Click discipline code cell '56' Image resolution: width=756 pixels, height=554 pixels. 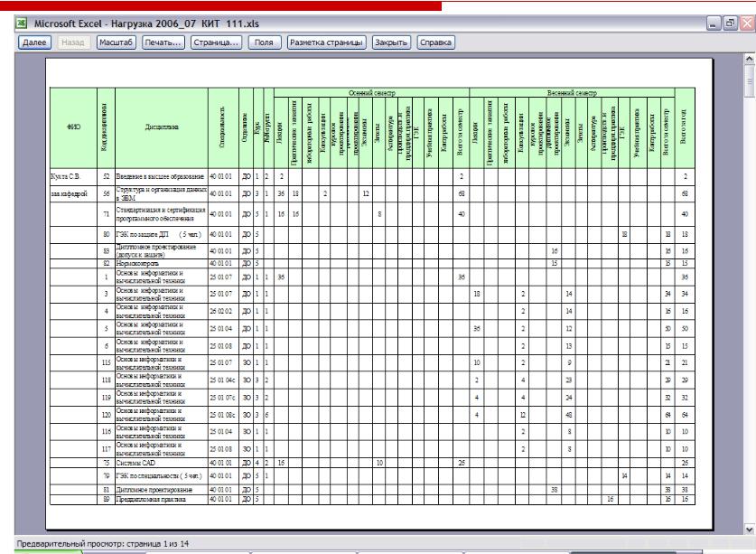click(x=107, y=194)
